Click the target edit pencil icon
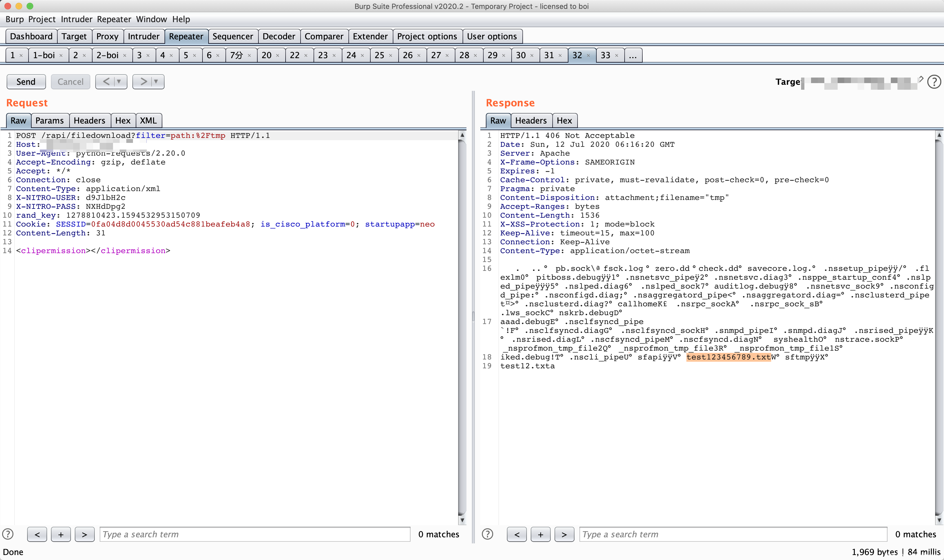 (x=921, y=79)
